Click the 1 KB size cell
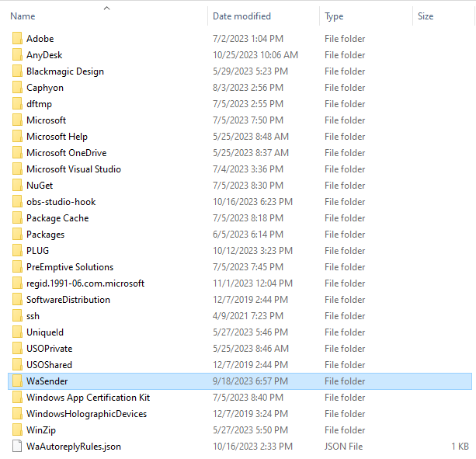The width and height of the screenshot is (476, 459). point(460,447)
